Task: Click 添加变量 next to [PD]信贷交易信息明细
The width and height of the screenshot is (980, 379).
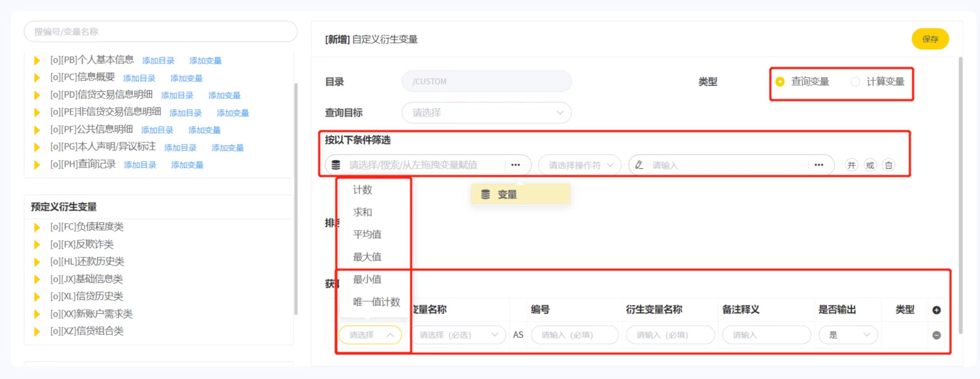Action: pyautogui.click(x=225, y=95)
